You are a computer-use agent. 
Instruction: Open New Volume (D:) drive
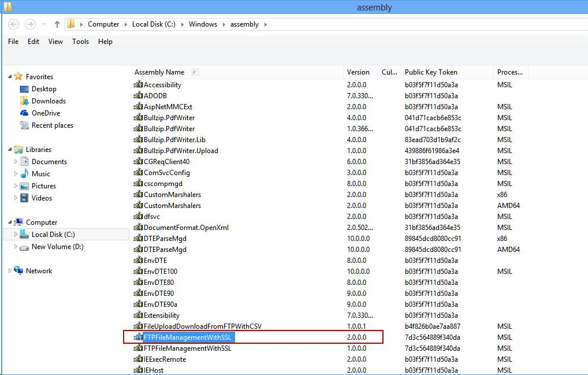(x=52, y=246)
